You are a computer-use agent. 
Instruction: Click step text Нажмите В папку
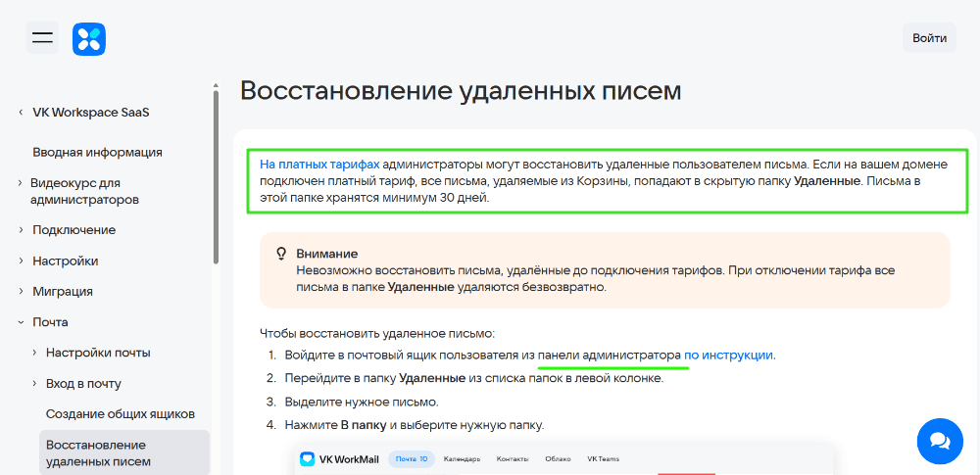pyautogui.click(x=415, y=426)
